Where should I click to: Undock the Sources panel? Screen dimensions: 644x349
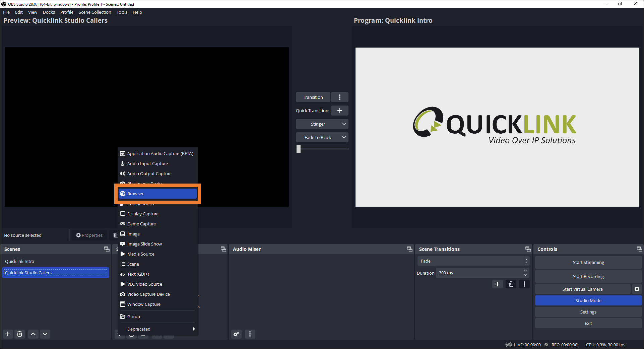point(223,249)
